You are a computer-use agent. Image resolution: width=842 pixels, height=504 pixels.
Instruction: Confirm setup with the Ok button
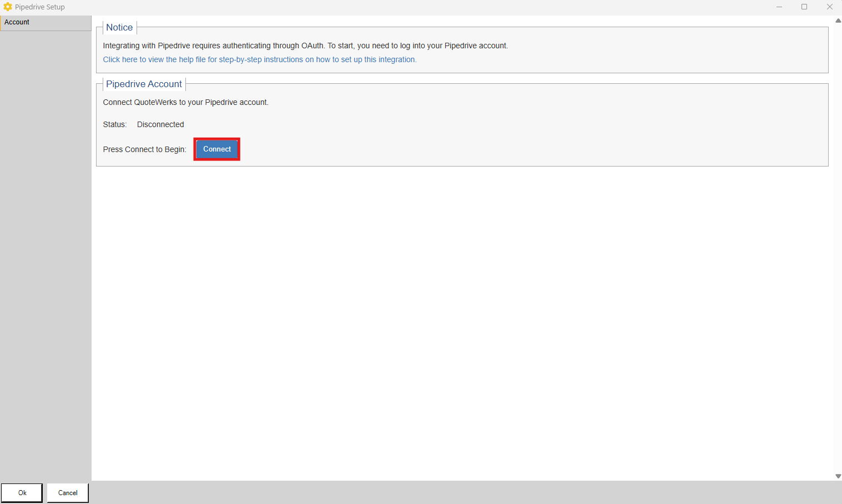pos(22,493)
